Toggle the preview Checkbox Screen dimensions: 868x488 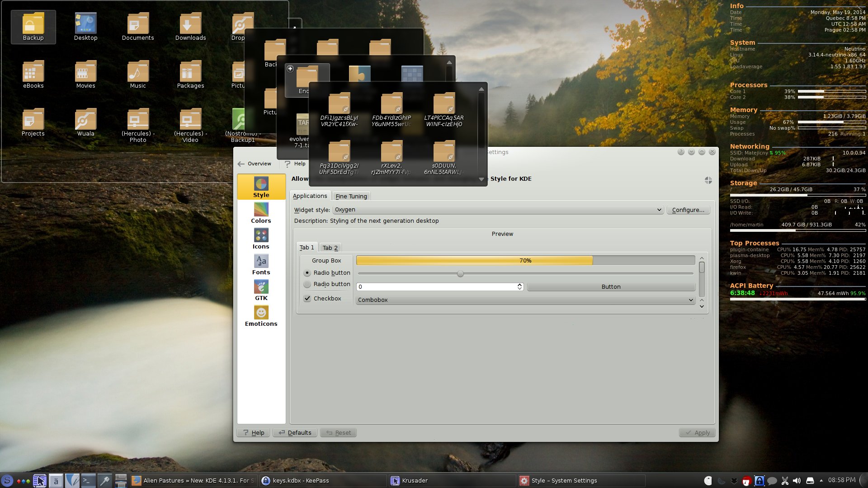[x=307, y=299]
